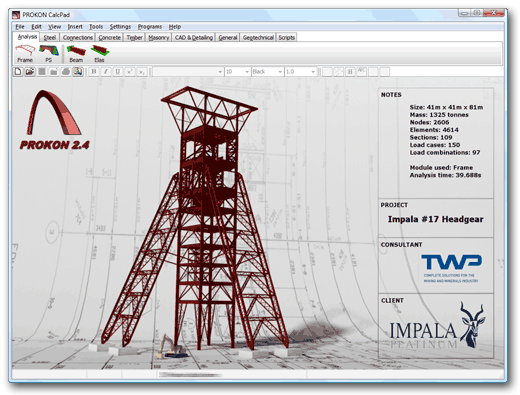Screen dimensions: 520x395
Task: Click the greyed save icon
Action: tap(42, 72)
